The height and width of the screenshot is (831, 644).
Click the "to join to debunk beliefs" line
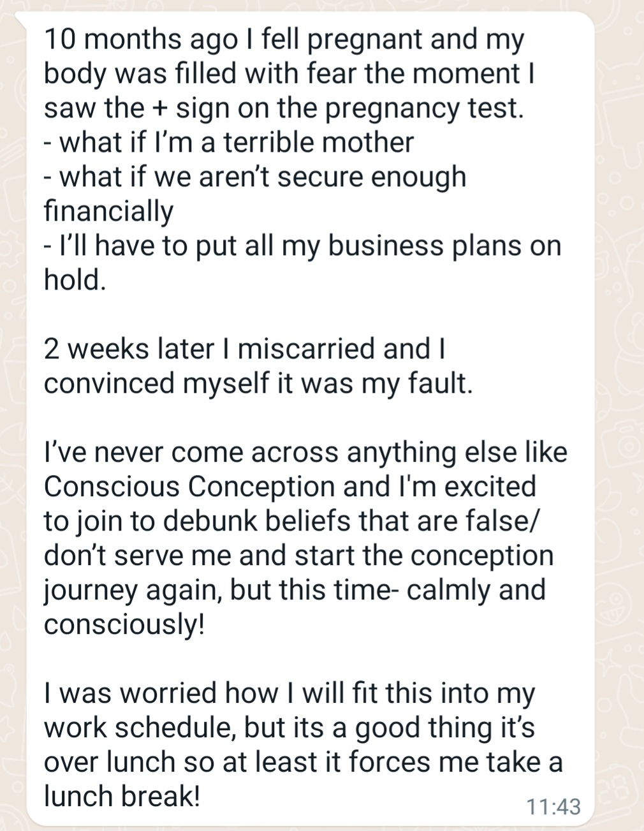291,521
